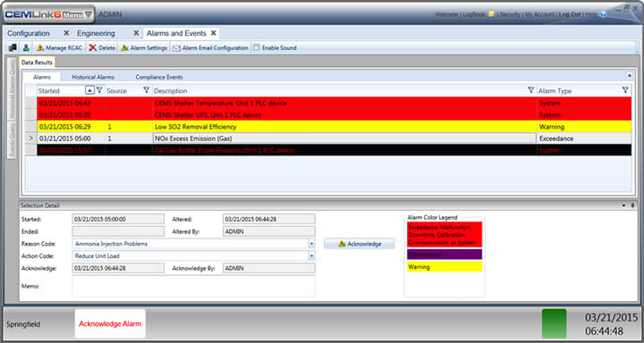Click the Started column sort arrow
Image resolution: width=644 pixels, height=343 pixels.
(89, 90)
